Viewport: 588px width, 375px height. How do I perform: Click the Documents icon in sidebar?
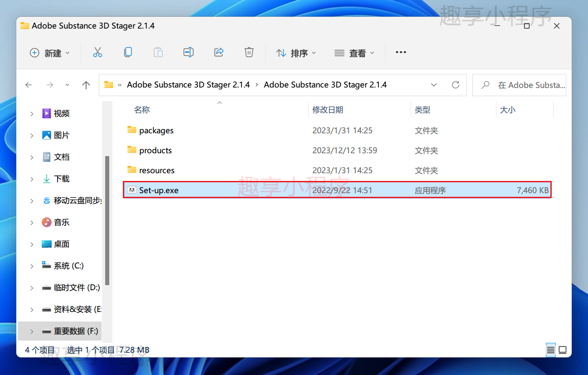[46, 157]
